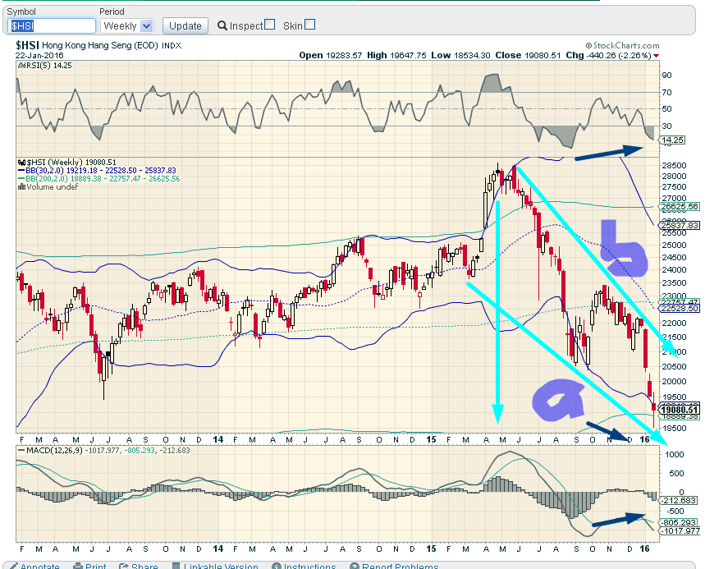Click the Linkable Version icon
This screenshot has height=569, width=728.
click(176, 567)
